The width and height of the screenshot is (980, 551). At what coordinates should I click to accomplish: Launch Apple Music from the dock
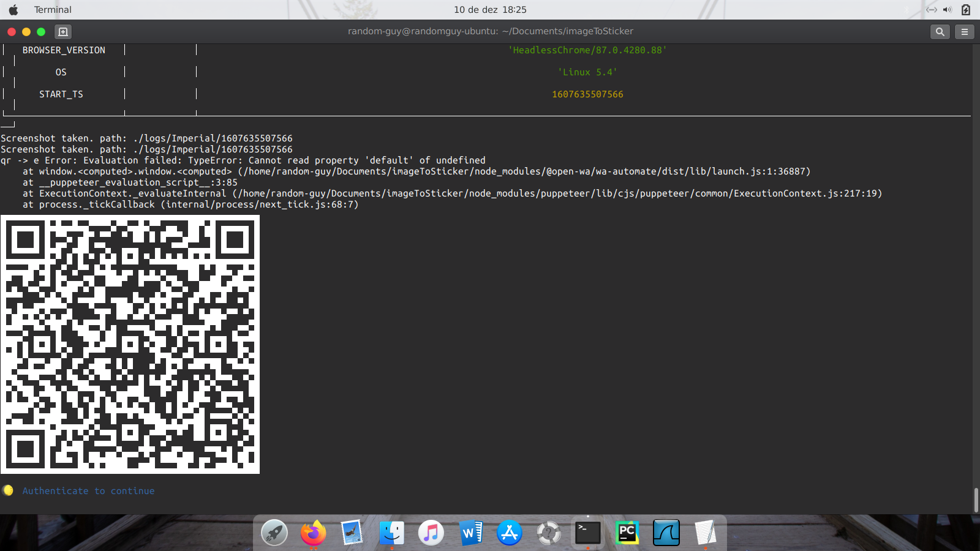point(431,533)
